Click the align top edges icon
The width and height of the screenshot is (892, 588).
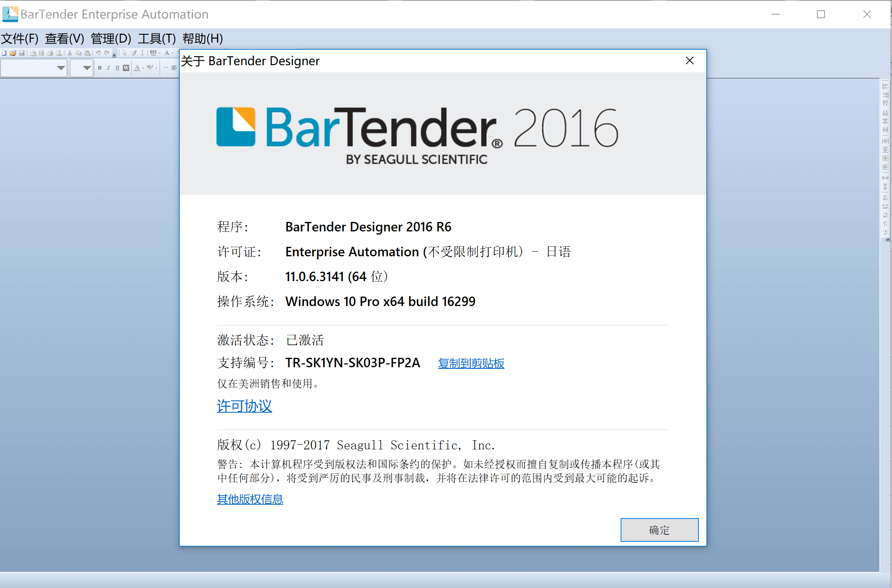(x=885, y=103)
